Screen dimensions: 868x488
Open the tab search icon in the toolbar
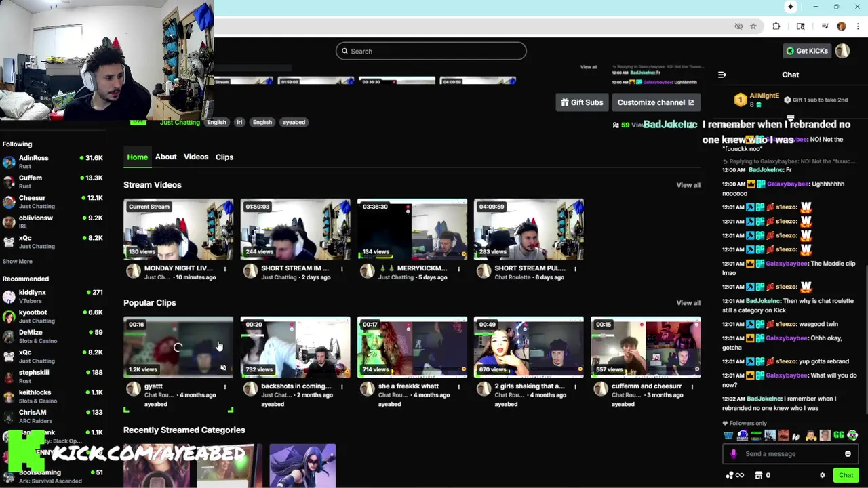(x=801, y=26)
